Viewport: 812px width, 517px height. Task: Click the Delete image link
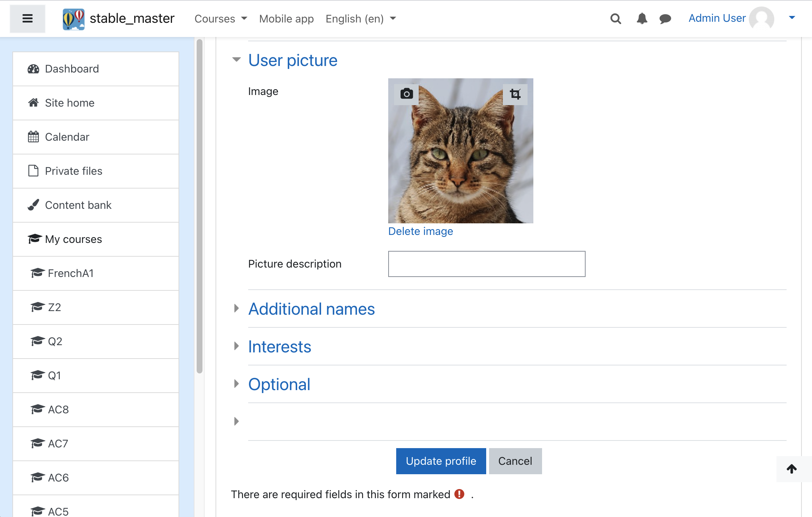421,231
